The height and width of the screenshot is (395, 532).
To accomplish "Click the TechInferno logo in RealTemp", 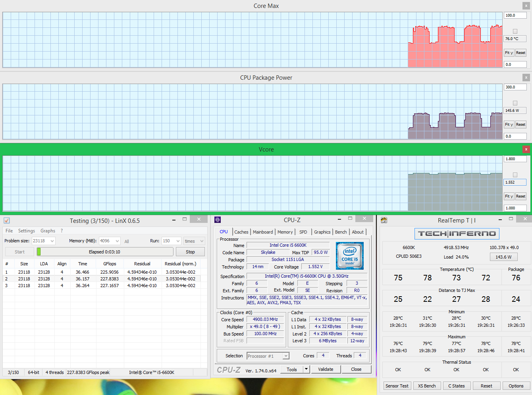I will (x=457, y=234).
